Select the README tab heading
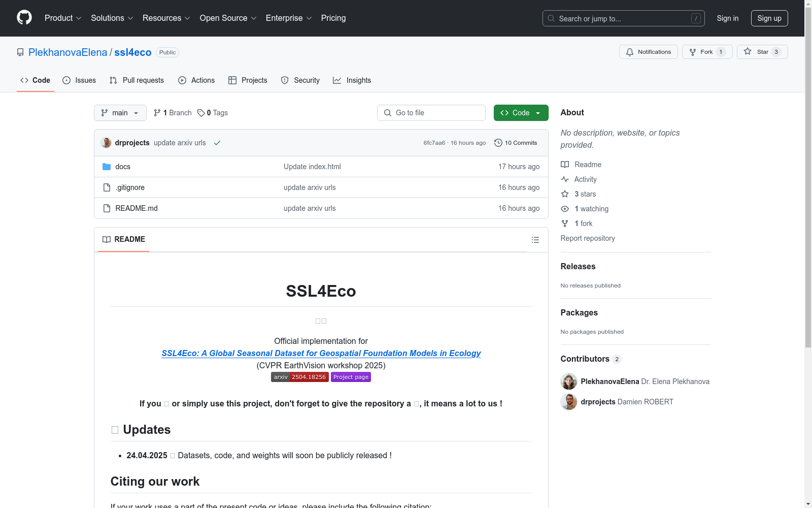 tap(124, 239)
